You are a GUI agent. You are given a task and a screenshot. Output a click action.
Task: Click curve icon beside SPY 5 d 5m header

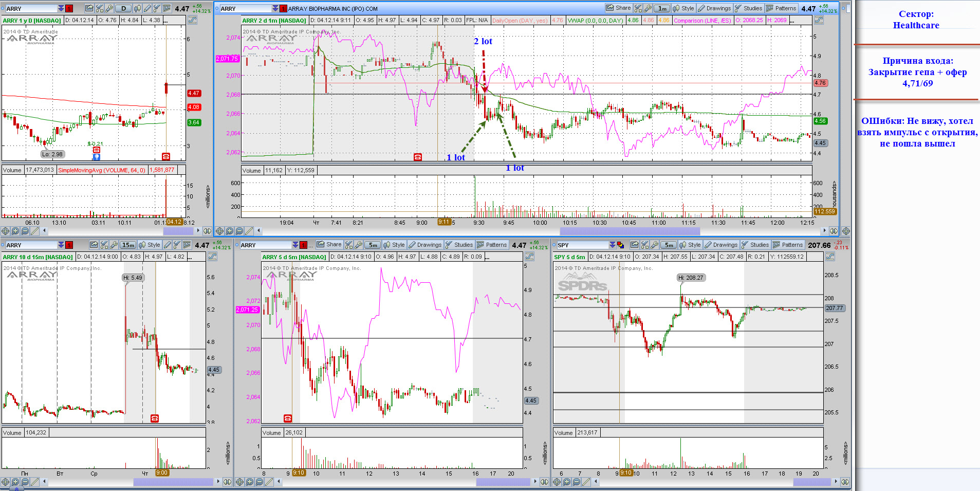tap(829, 257)
